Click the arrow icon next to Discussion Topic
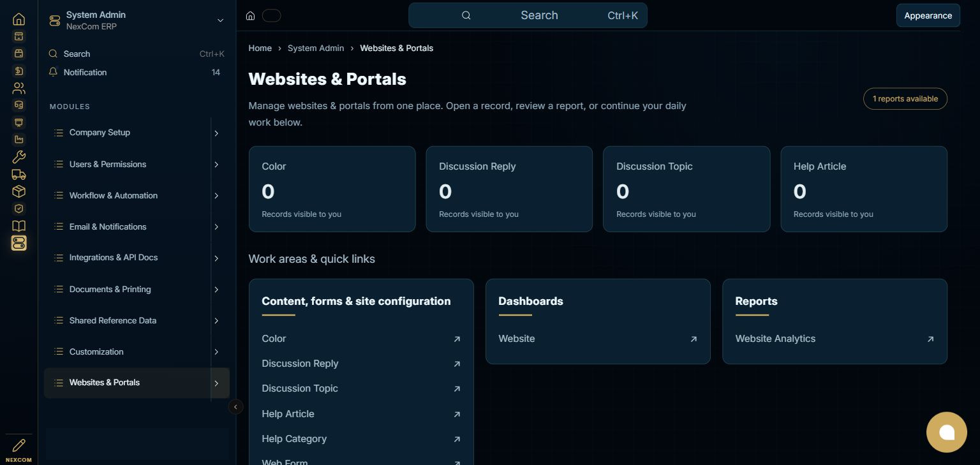The height and width of the screenshot is (465, 980). (x=457, y=389)
